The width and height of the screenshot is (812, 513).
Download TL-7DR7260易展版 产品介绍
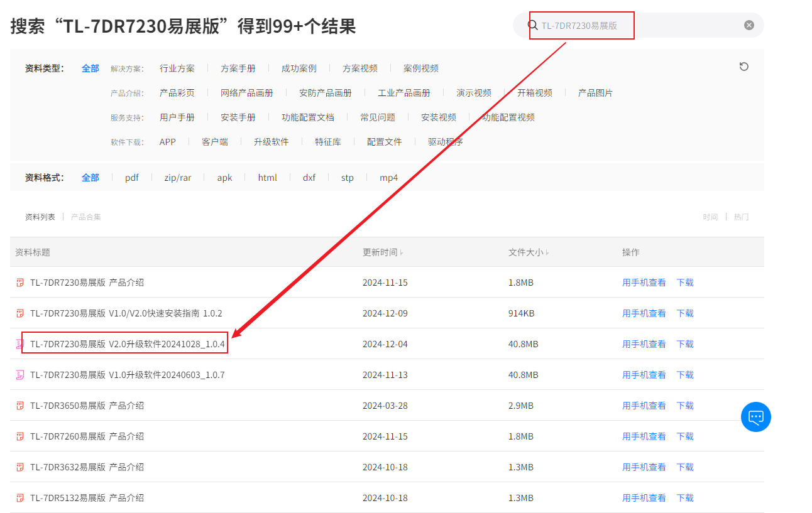pyautogui.click(x=685, y=436)
